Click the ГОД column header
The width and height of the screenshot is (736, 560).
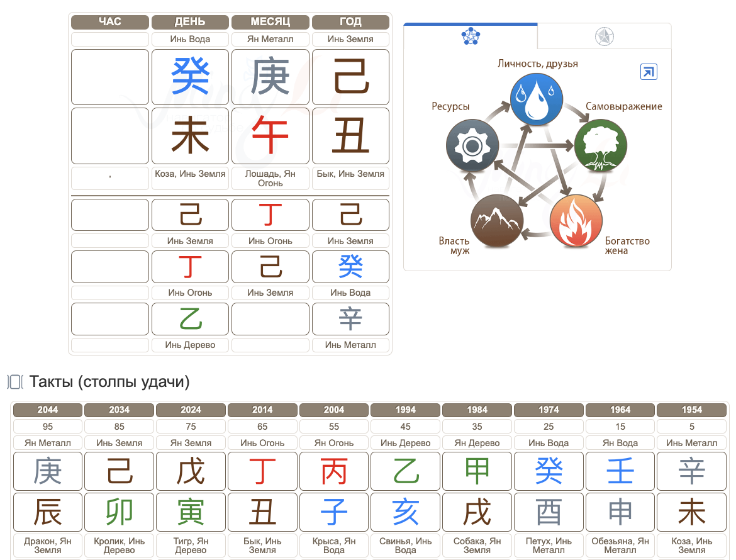coord(350,22)
